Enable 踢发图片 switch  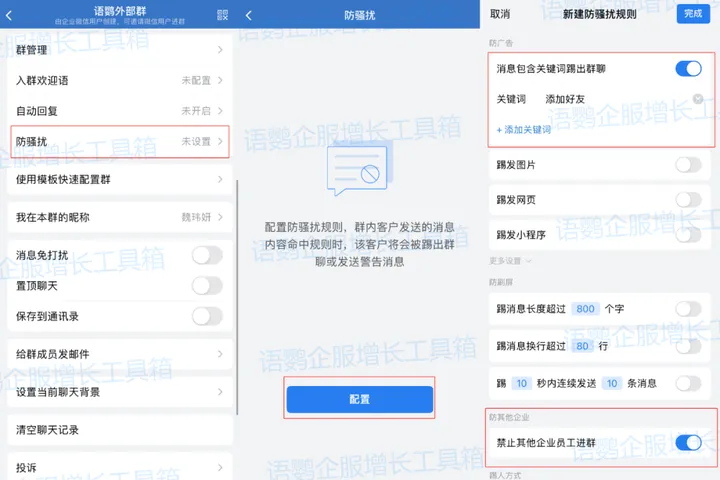point(688,165)
